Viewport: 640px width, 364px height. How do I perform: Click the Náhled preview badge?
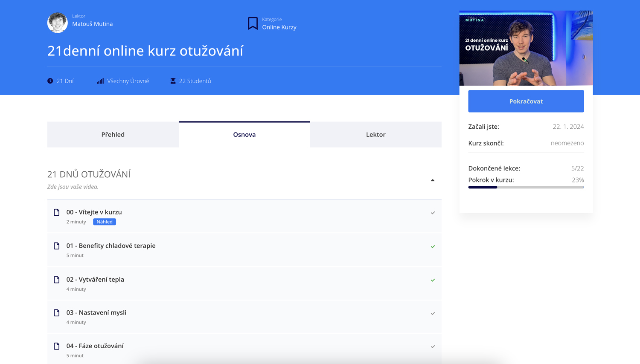coord(105,222)
